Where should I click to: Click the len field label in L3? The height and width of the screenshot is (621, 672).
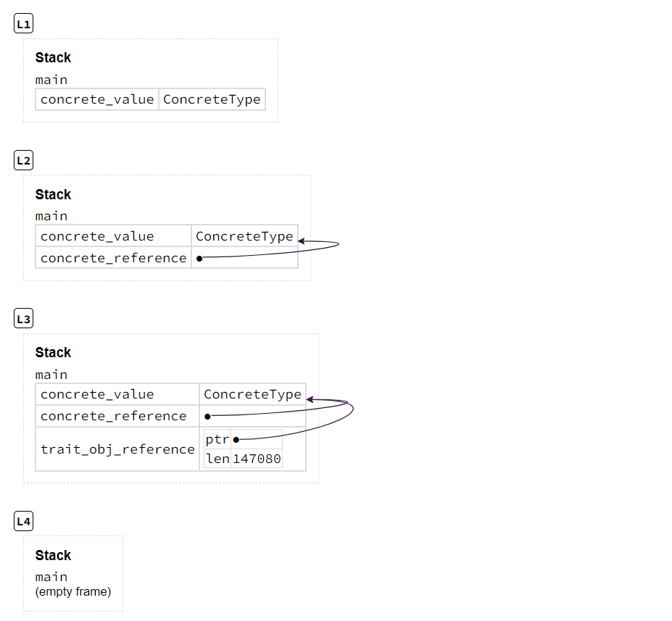click(x=217, y=459)
